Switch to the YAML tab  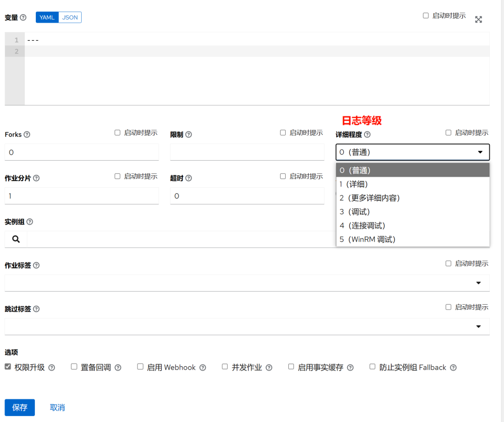click(46, 17)
